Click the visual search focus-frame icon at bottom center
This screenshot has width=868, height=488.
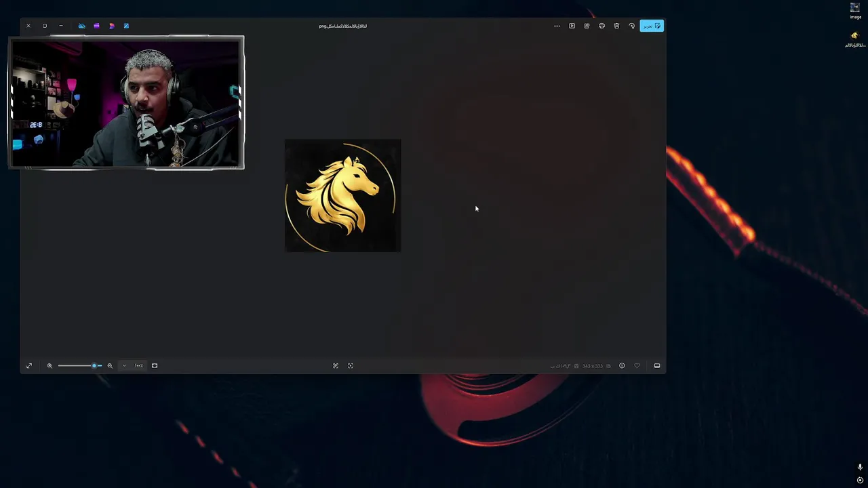[x=351, y=365]
